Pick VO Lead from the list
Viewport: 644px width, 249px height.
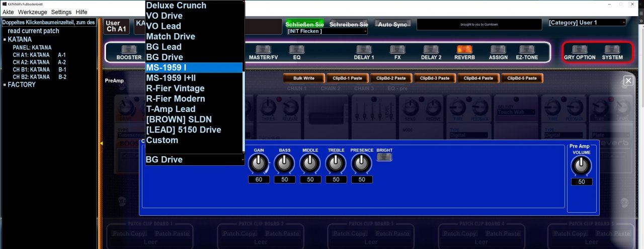pos(193,26)
